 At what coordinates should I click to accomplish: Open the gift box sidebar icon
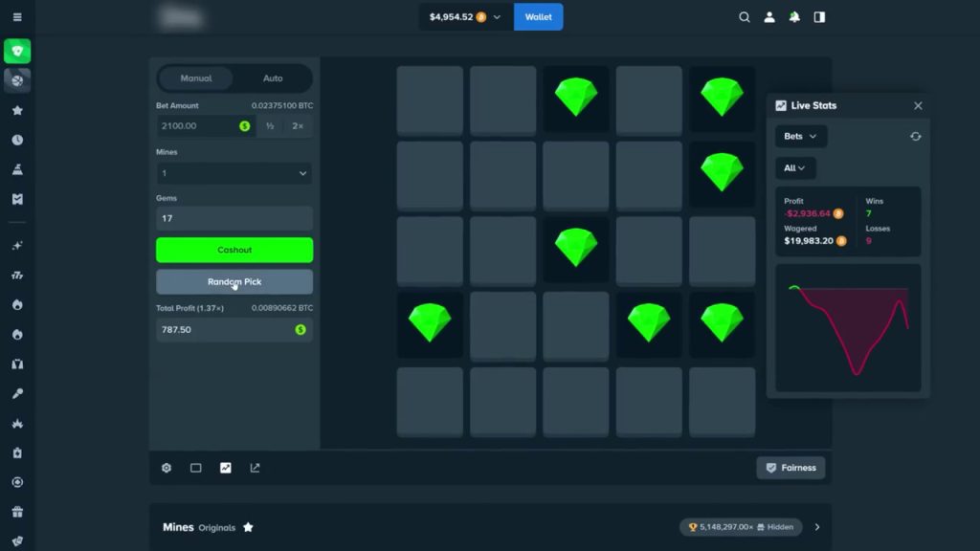click(x=17, y=513)
